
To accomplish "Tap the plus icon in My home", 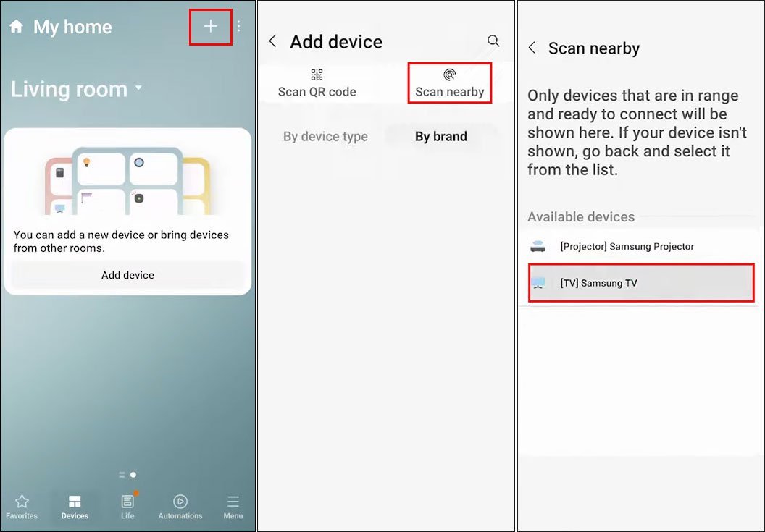I will point(210,26).
